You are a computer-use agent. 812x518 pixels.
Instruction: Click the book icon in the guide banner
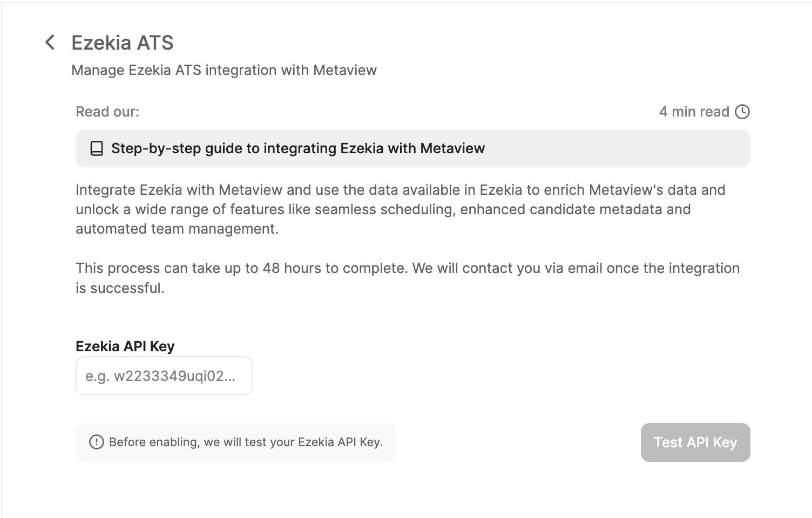pos(97,148)
